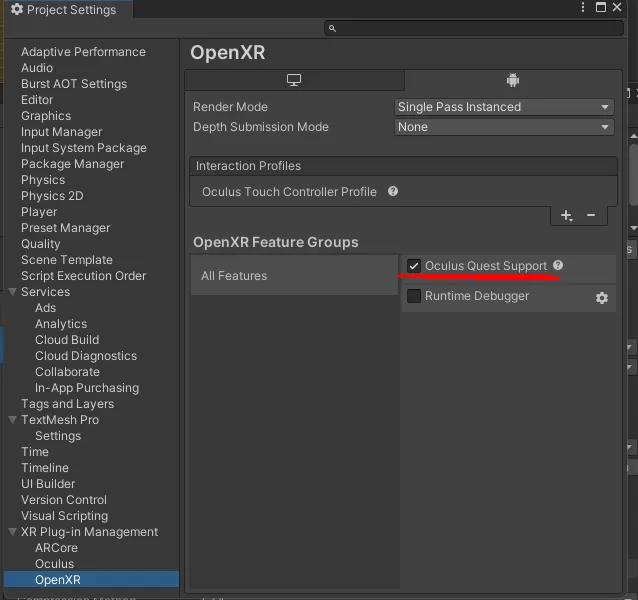This screenshot has width=638, height=600.
Task: Open Tags and Layers settings
Action: point(68,404)
